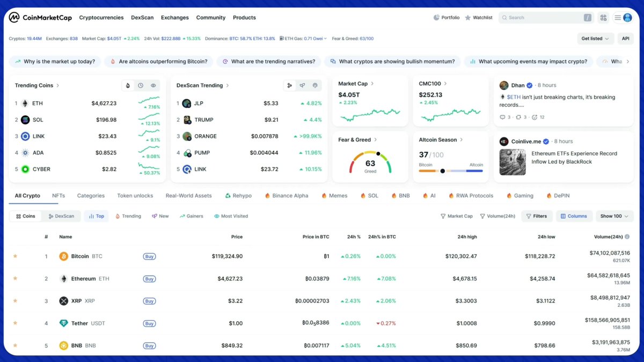Image resolution: width=644 pixels, height=362 pixels.
Task: Expand Trending Coins chevron
Action: (x=58, y=85)
